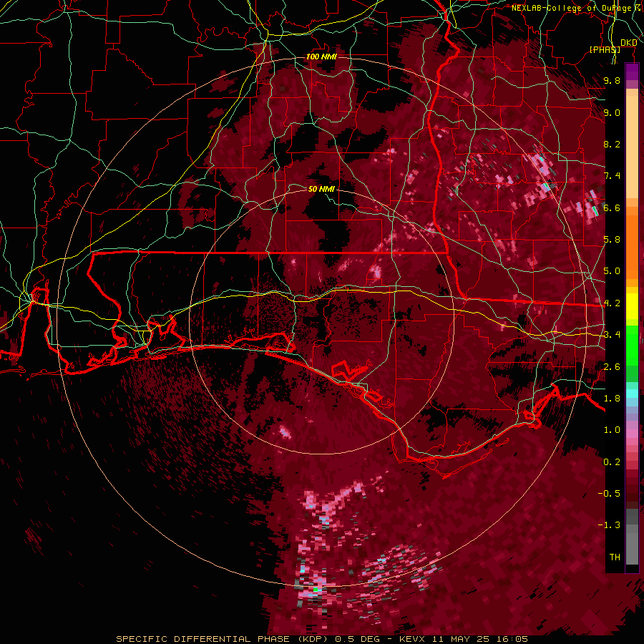
Task: Click the TH threshold label on the scale
Action: click(615, 557)
